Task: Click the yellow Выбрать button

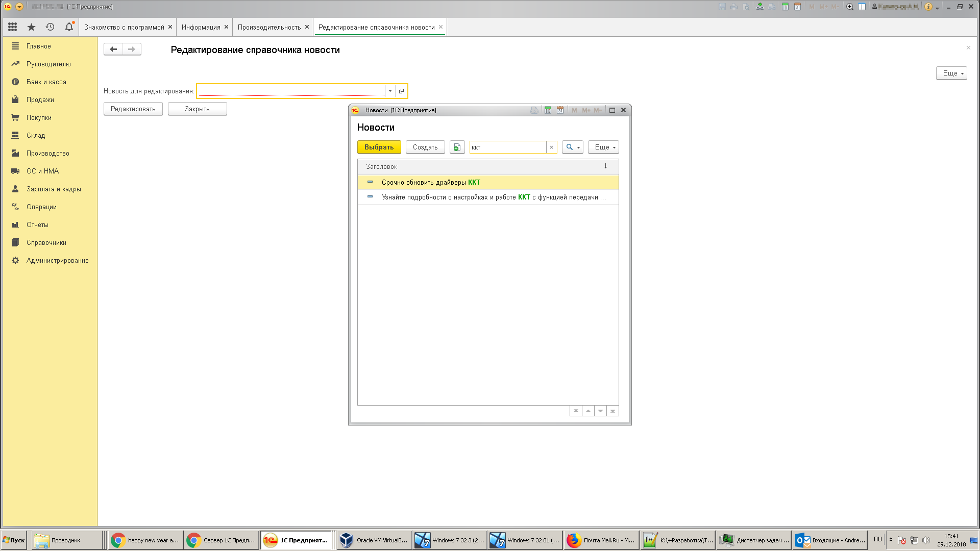Action: click(x=379, y=147)
